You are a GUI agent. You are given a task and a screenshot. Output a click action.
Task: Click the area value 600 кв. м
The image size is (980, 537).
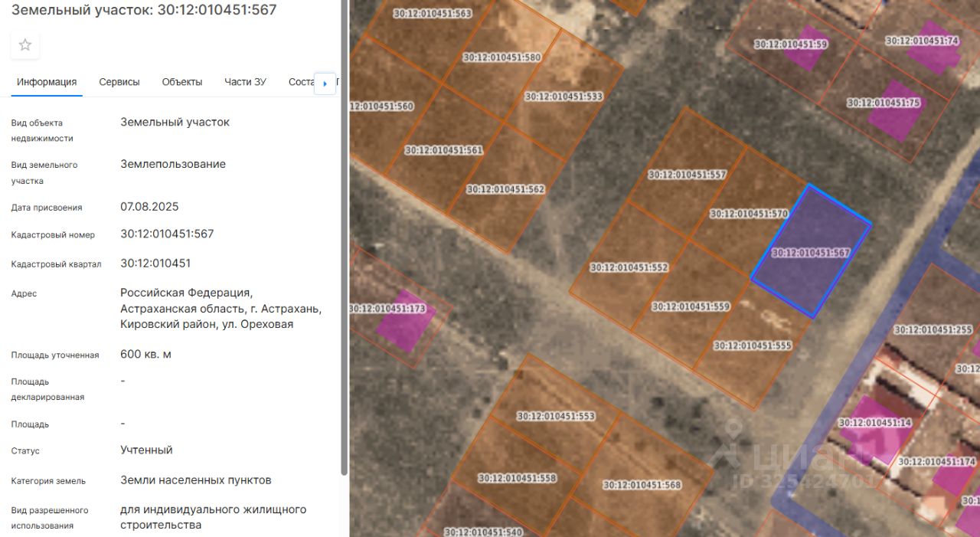(x=145, y=354)
